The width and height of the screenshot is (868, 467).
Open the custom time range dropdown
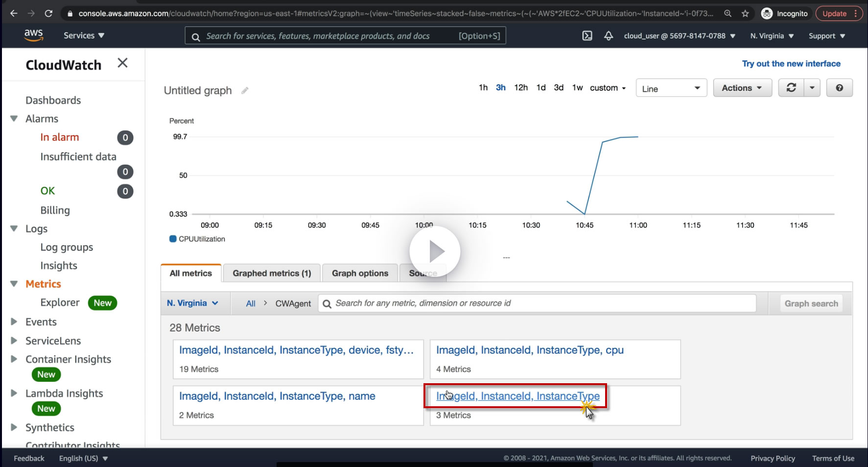[608, 88]
